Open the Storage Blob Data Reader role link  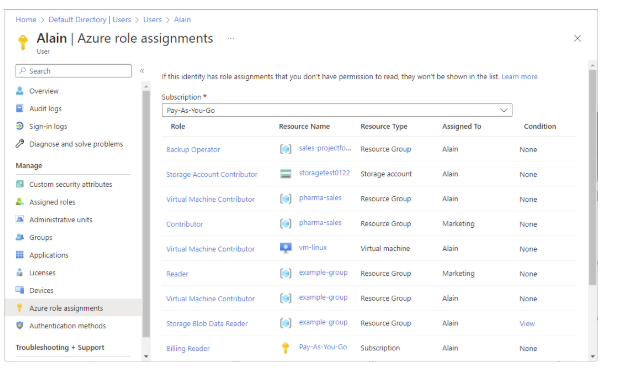[207, 323]
